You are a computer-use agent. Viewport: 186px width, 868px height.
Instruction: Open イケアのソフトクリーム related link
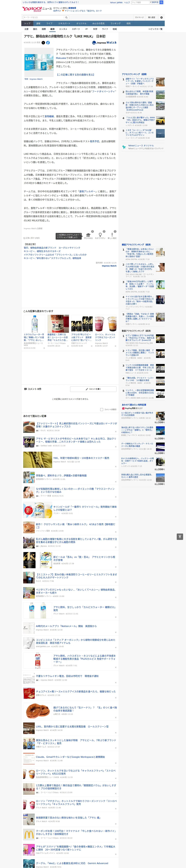55,255
